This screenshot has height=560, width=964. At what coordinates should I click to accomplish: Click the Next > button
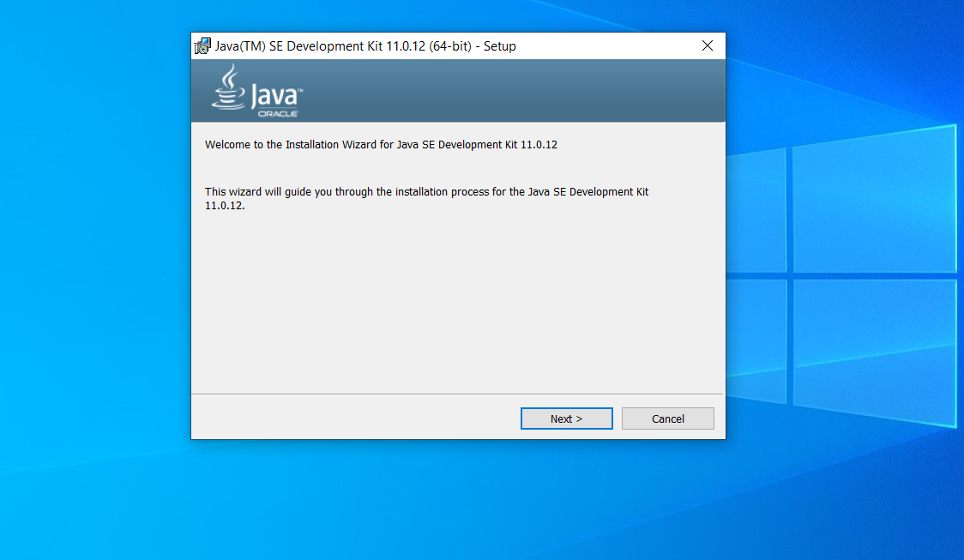click(x=566, y=418)
